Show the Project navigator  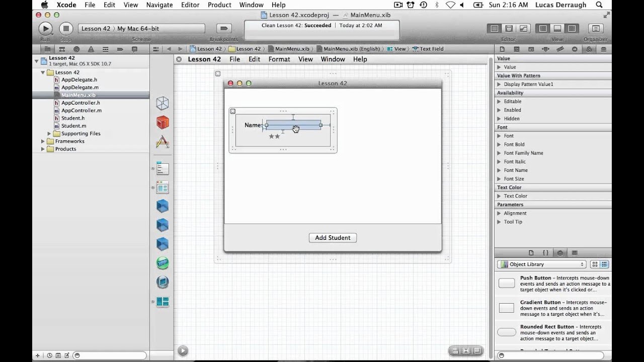47,49
